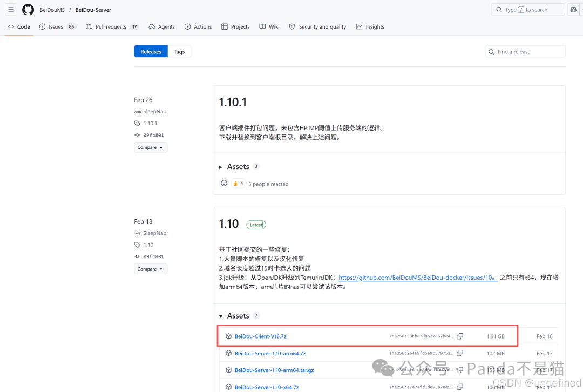Click the 1.91 GB file size
Viewport: 583px width, 392px height.
(x=495, y=336)
